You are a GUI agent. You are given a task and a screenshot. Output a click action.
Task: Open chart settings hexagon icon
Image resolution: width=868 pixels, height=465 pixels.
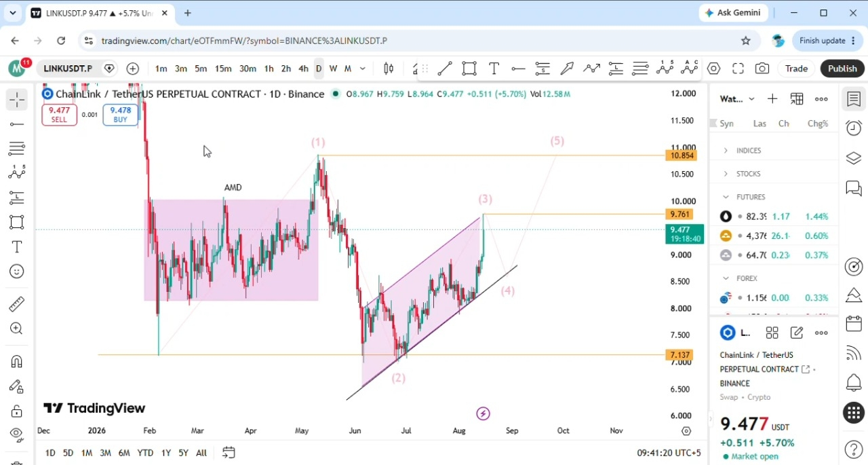pos(713,69)
